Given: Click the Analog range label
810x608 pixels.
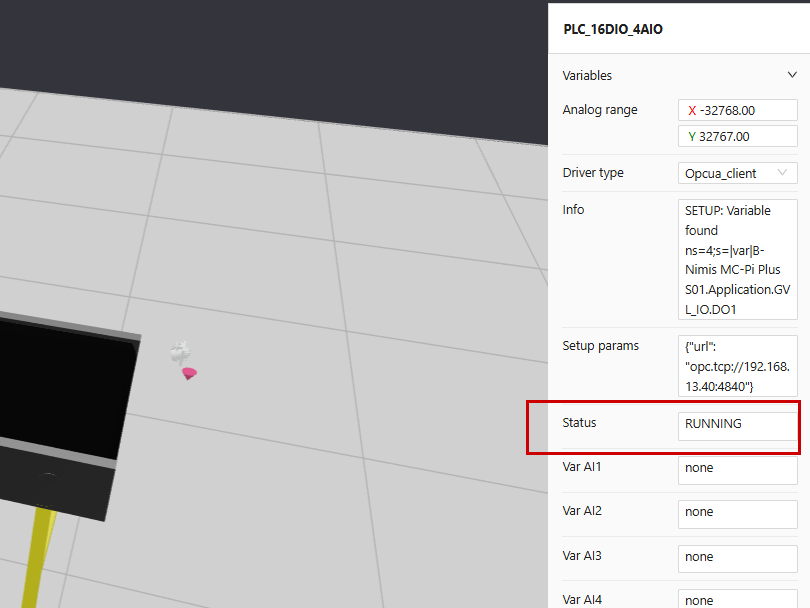Looking at the screenshot, I should coord(600,110).
